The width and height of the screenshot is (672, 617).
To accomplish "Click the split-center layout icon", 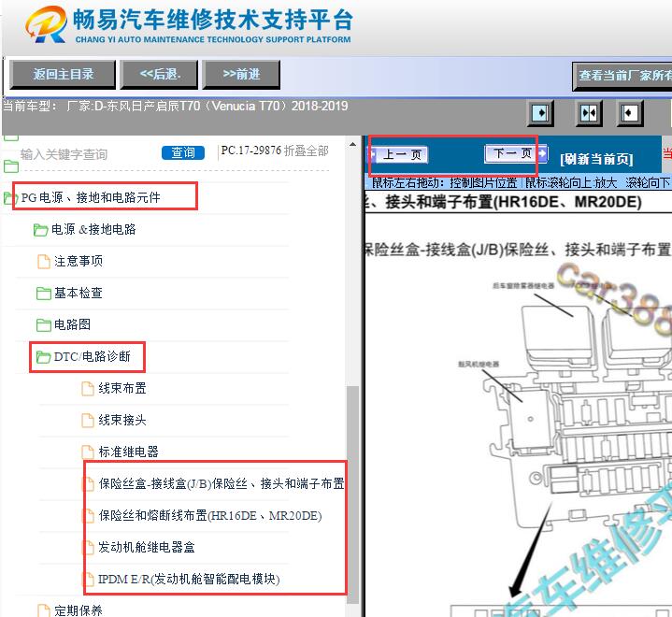I will click(x=589, y=113).
